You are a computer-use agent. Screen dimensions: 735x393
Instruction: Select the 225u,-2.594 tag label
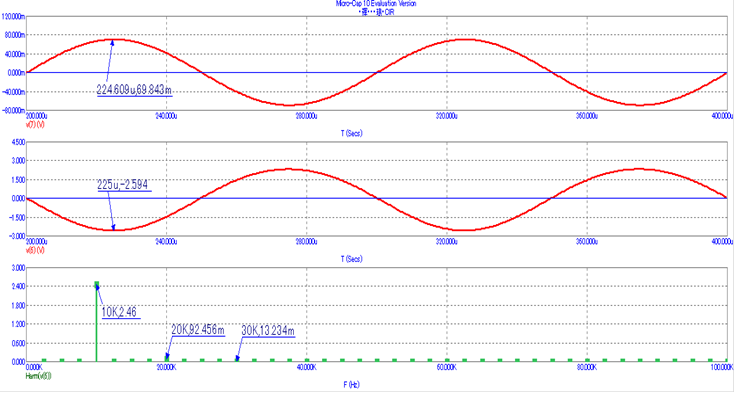125,185
